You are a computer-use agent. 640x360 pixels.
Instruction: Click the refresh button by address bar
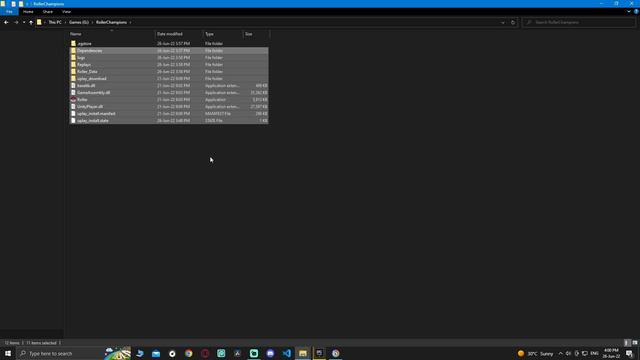pyautogui.click(x=513, y=22)
